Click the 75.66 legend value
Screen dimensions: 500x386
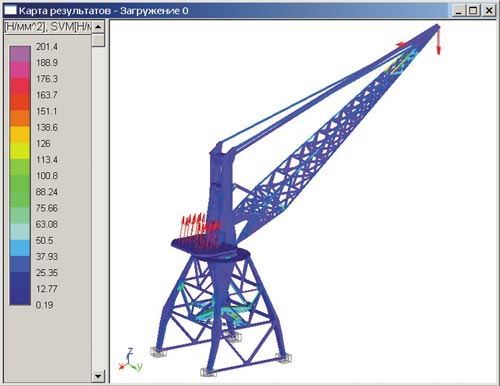pos(47,208)
